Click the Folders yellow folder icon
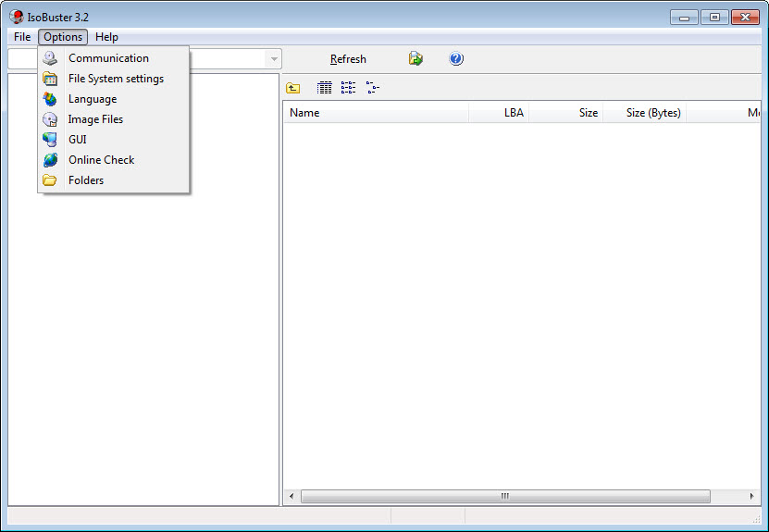 point(50,179)
